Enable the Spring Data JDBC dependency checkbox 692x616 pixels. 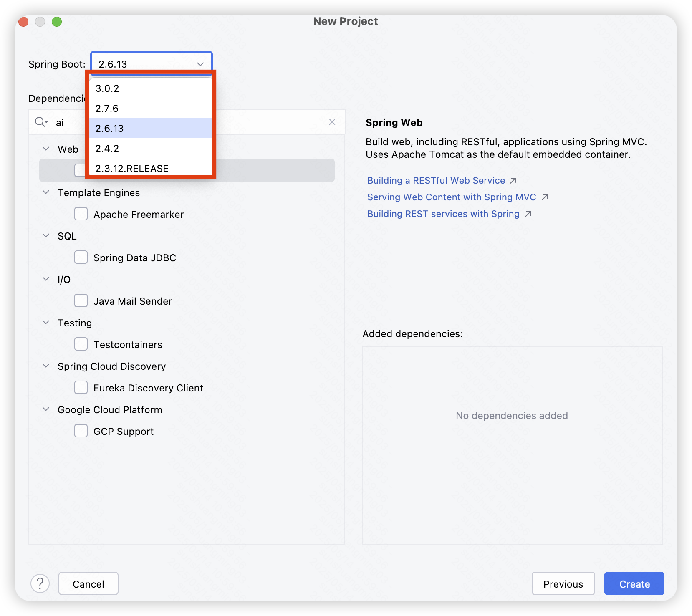[81, 257]
